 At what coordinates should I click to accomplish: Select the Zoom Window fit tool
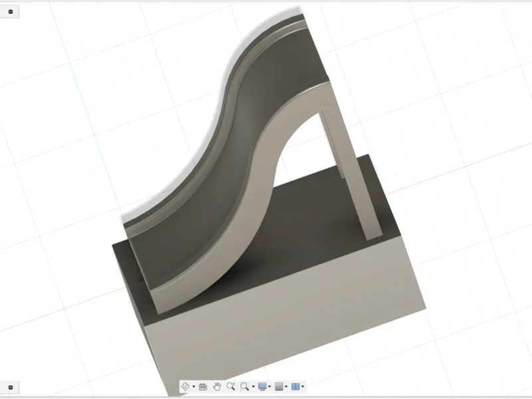point(244,386)
